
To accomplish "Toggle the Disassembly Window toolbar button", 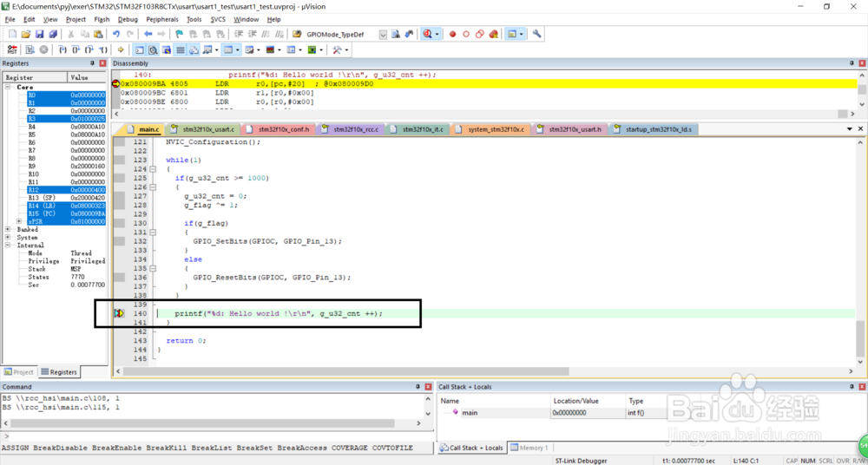I will 153,49.
